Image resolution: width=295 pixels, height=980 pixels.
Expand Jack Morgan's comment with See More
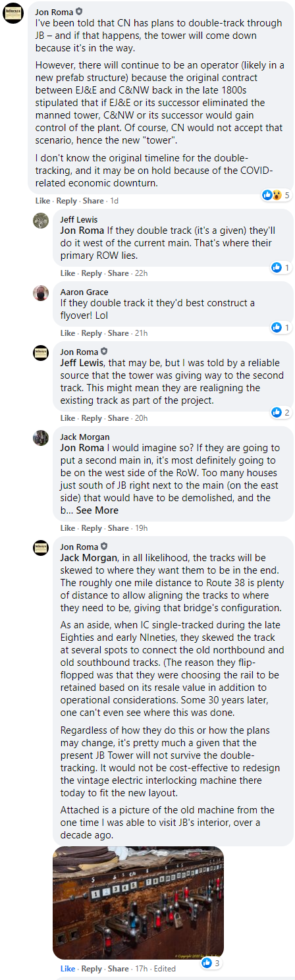pyautogui.click(x=97, y=510)
